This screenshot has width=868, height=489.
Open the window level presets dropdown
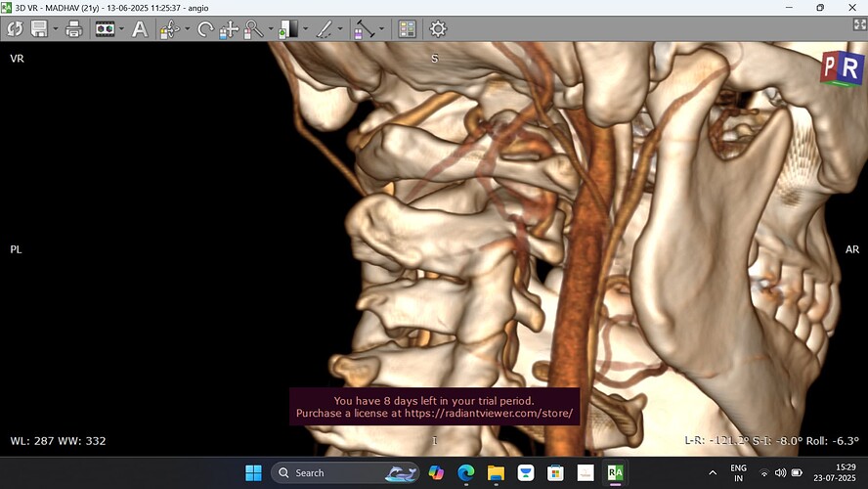coord(305,28)
